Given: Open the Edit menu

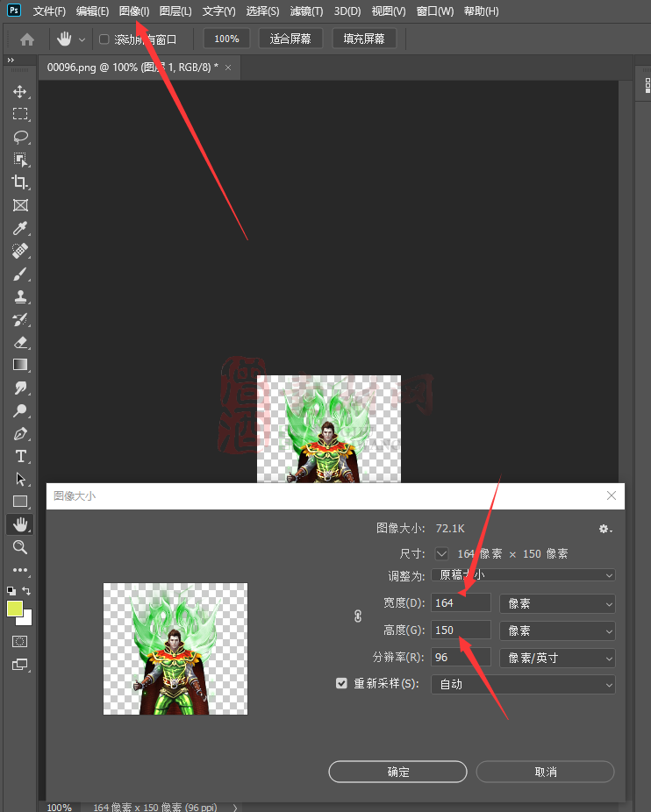Looking at the screenshot, I should coord(92,11).
